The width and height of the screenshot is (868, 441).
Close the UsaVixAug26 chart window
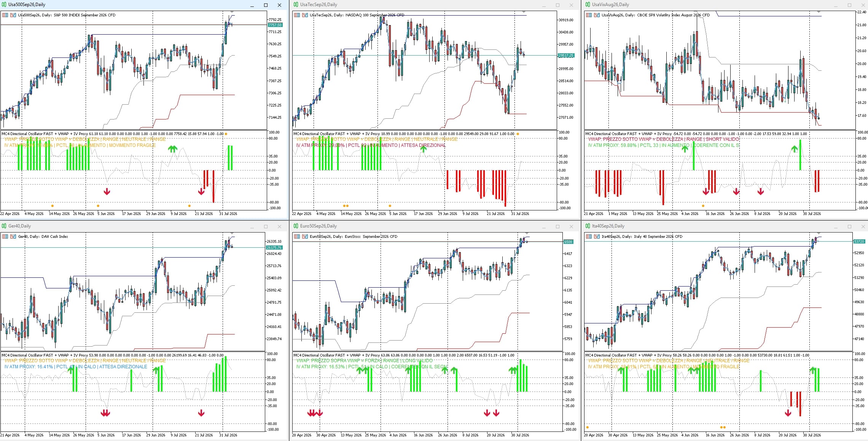[x=863, y=5]
